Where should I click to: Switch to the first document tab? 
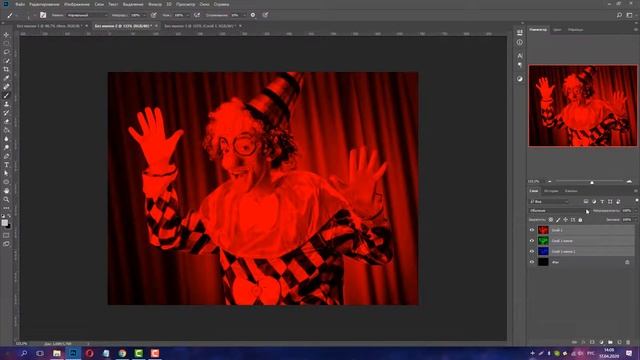pyautogui.click(x=49, y=26)
